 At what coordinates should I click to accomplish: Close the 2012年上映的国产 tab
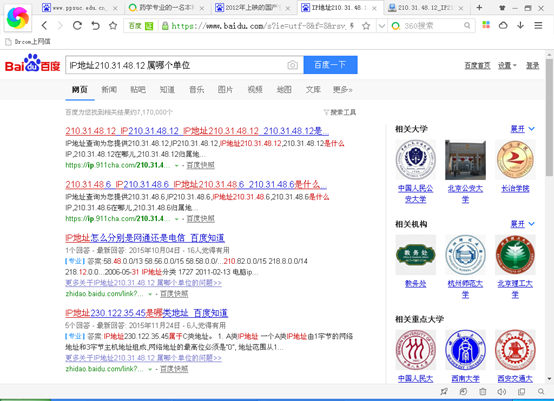[288, 8]
